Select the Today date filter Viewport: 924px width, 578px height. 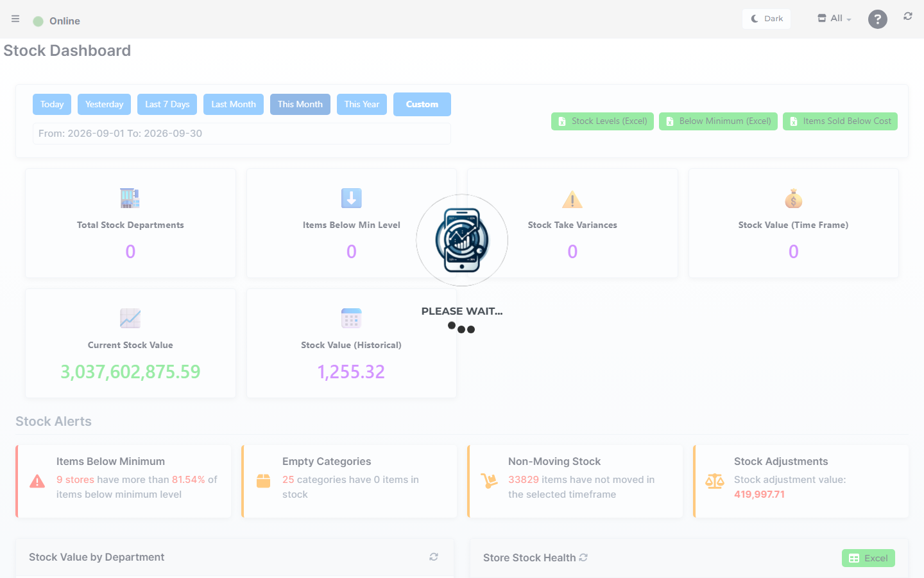[52, 104]
